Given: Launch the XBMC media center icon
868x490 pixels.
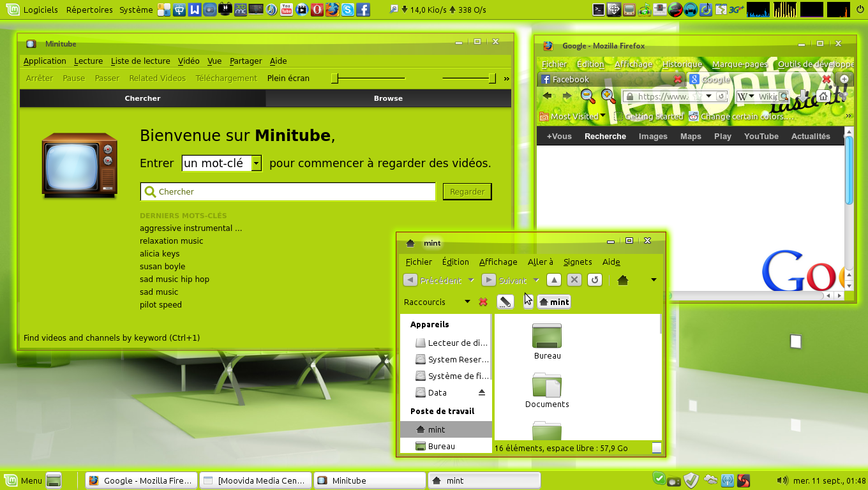Looking at the screenshot, I should [241, 10].
